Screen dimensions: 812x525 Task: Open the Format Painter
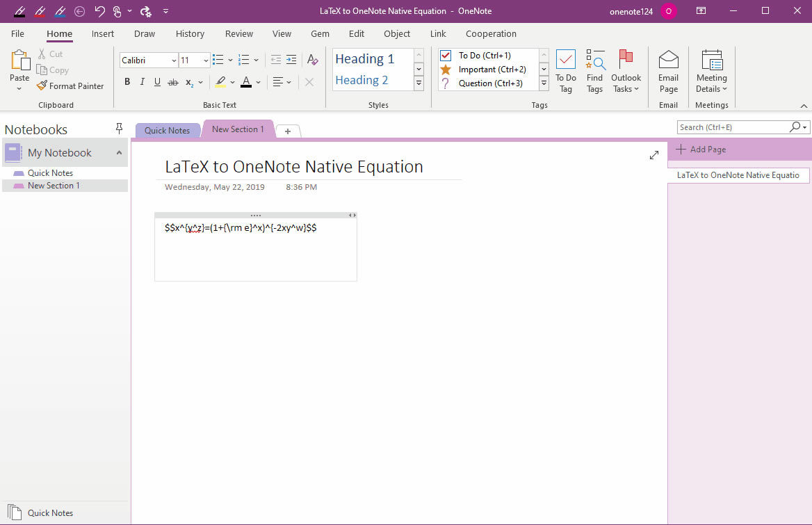tap(70, 86)
